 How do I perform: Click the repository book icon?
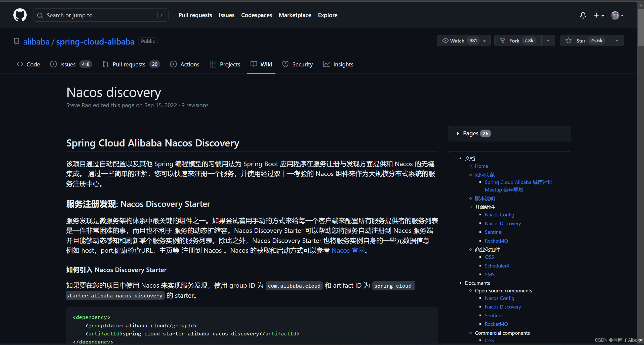pyautogui.click(x=17, y=42)
